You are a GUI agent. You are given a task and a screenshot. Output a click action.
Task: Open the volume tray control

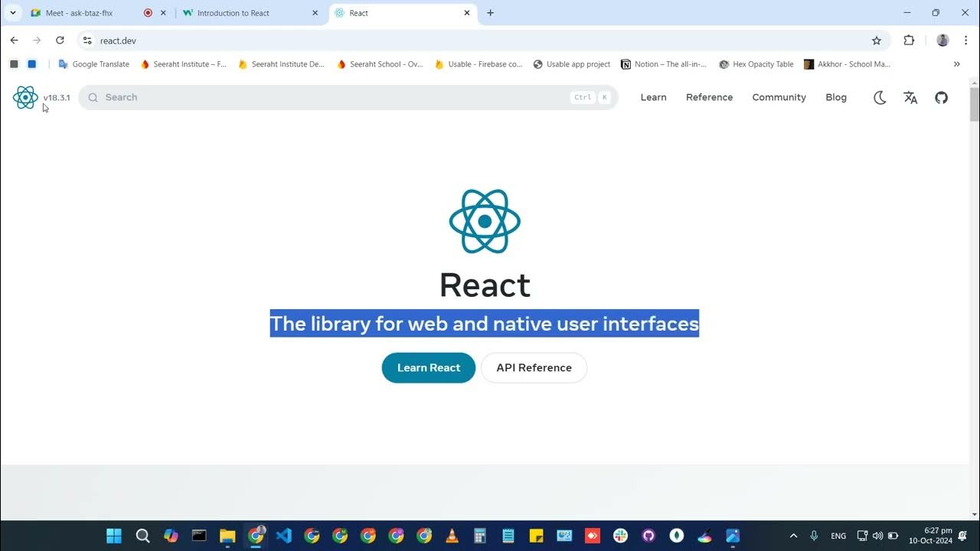[x=877, y=536]
